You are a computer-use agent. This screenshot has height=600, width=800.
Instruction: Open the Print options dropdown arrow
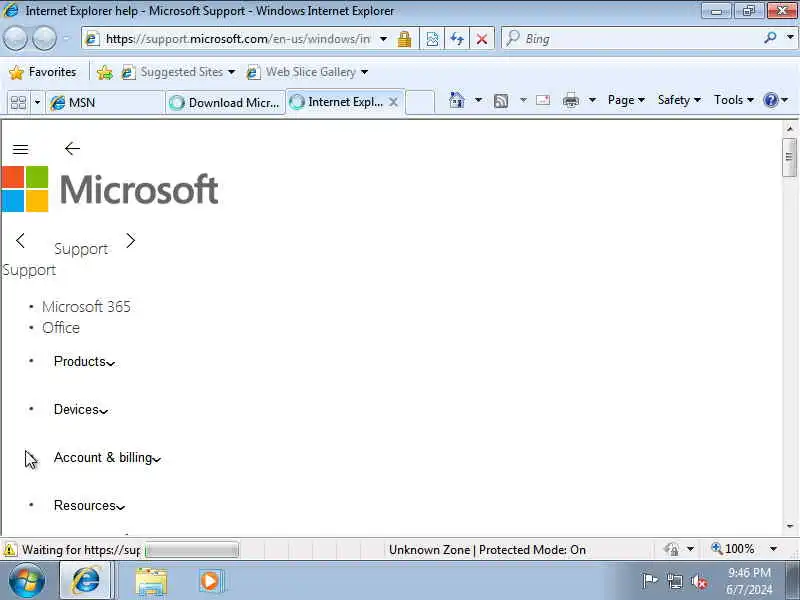tap(592, 100)
